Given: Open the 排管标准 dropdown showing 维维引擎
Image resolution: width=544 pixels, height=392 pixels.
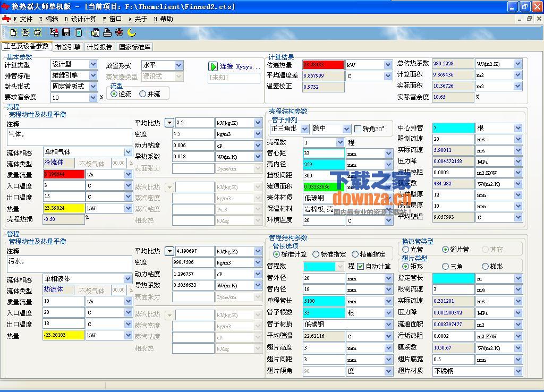Looking at the screenshot, I should pyautogui.click(x=93, y=75).
